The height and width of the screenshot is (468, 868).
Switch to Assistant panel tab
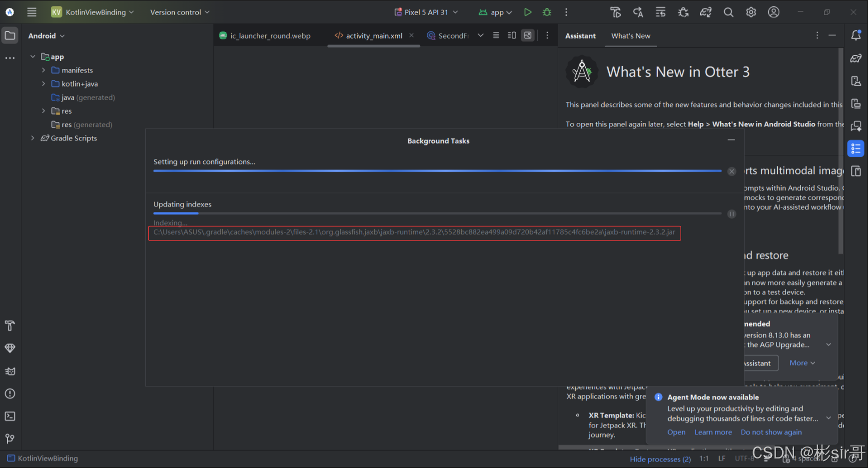[580, 36]
